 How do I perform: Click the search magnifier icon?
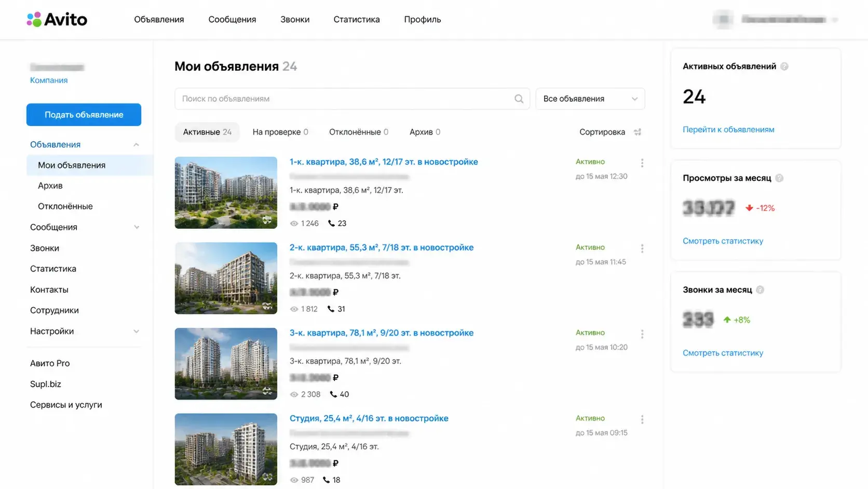[x=519, y=99]
